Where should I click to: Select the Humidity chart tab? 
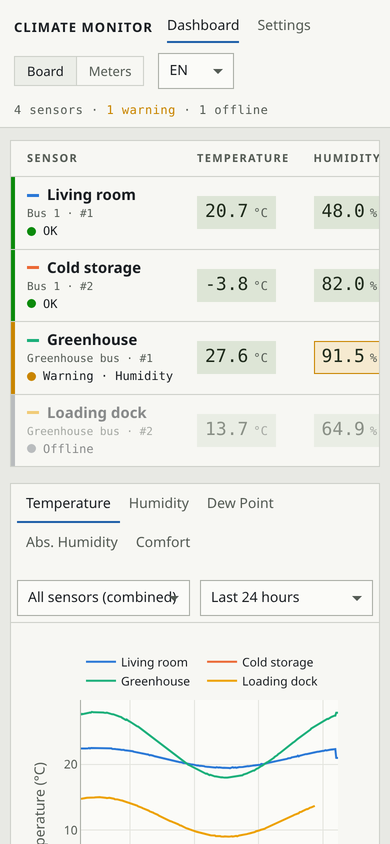[159, 503]
